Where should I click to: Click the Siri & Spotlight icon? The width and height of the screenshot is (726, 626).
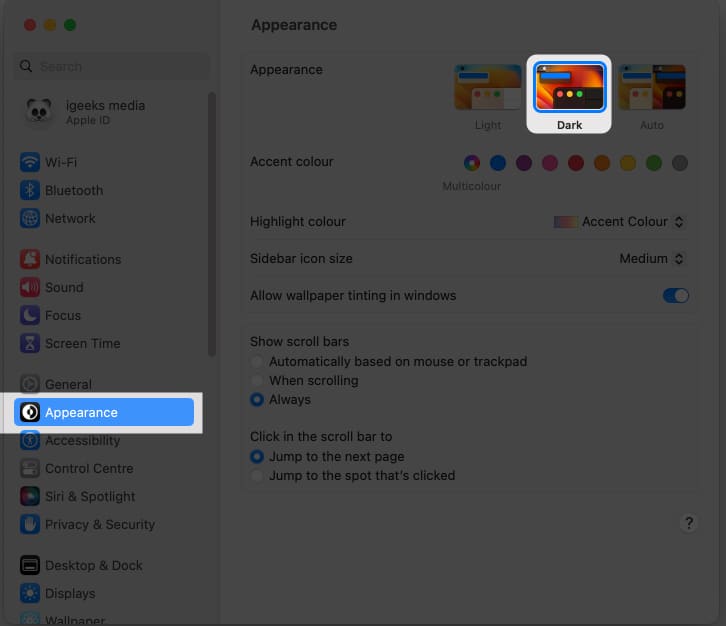click(30, 496)
